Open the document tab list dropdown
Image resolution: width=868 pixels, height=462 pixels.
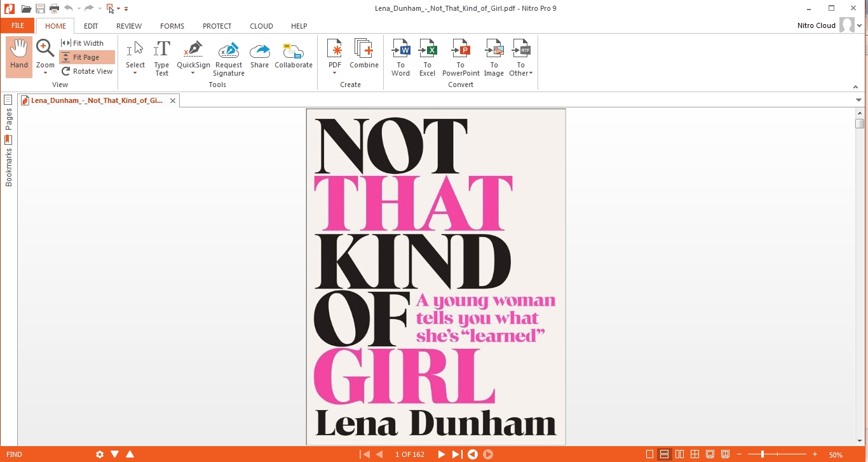[859, 100]
